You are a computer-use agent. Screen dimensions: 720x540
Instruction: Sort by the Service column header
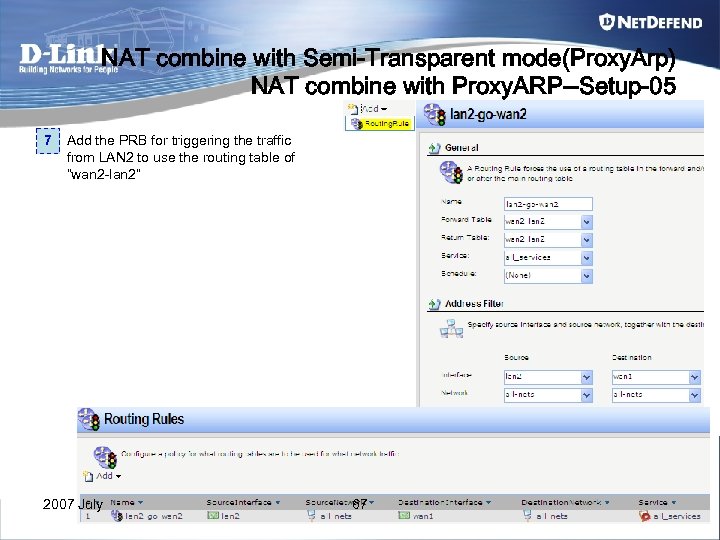point(657,502)
